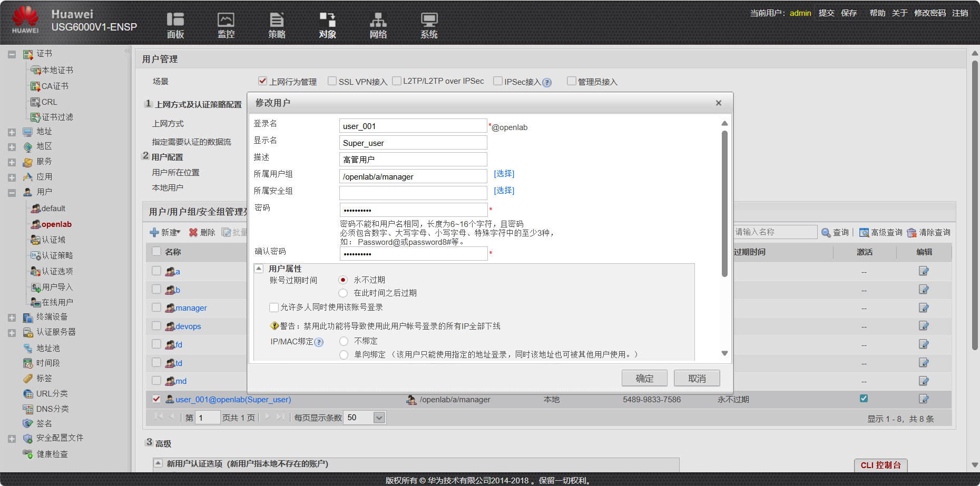The width and height of the screenshot is (980, 486).
Task: Open the CLI 控制台 button
Action: 881,465
